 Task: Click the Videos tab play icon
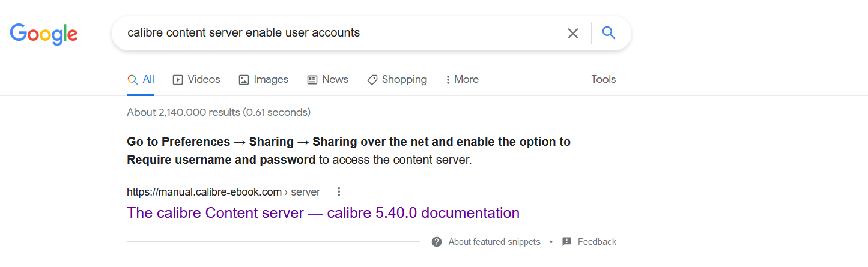[178, 80]
